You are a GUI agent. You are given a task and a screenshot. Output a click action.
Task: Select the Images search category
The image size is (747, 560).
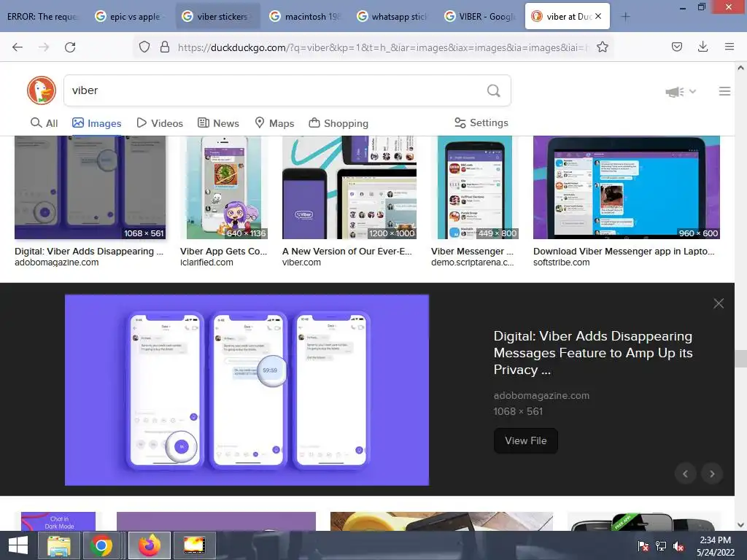97,122
